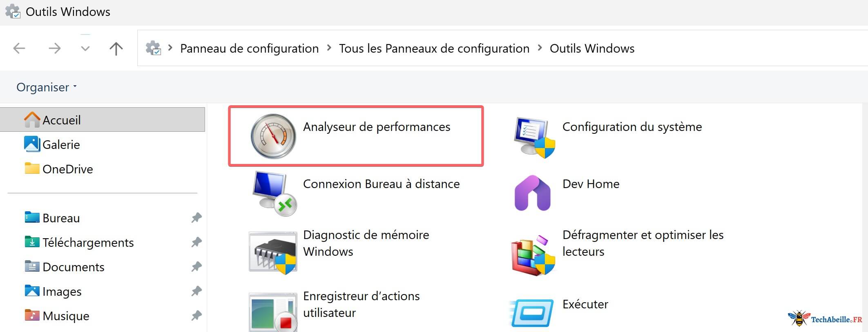This screenshot has height=332, width=868.
Task: Open the Organiser dropdown menu
Action: click(x=46, y=87)
